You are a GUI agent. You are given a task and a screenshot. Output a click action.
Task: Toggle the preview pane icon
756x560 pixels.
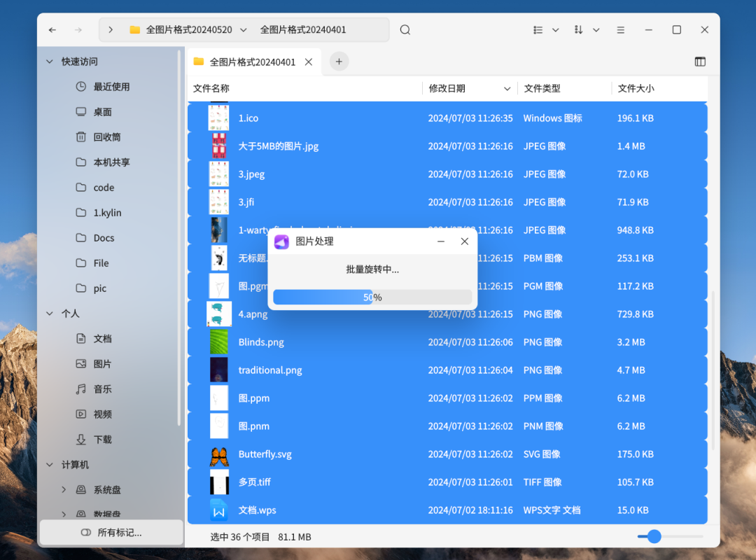tap(700, 62)
